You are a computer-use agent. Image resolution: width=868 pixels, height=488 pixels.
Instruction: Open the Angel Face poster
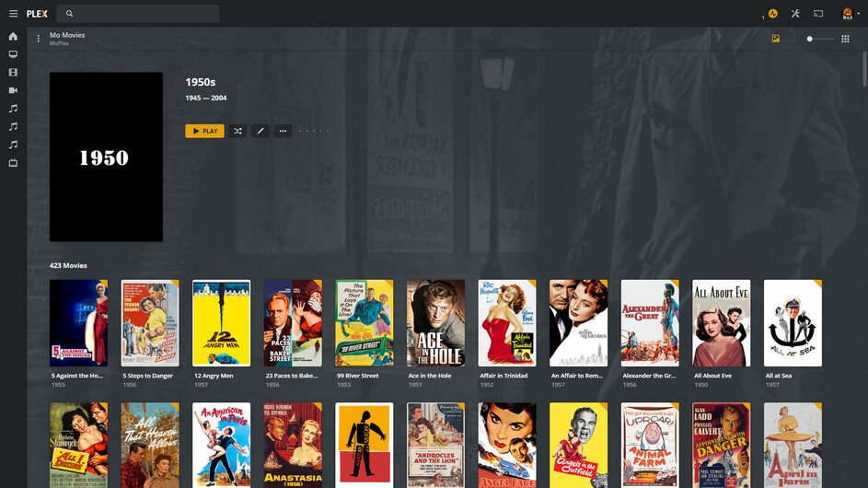tap(507, 446)
